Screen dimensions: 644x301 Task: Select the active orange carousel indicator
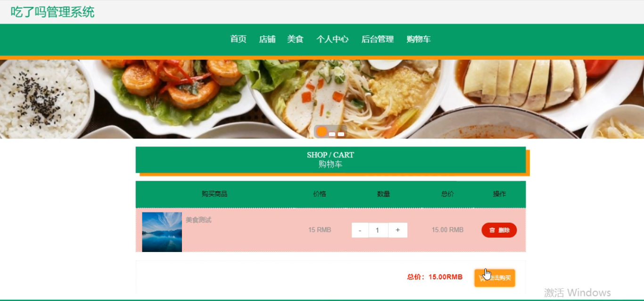coord(322,132)
